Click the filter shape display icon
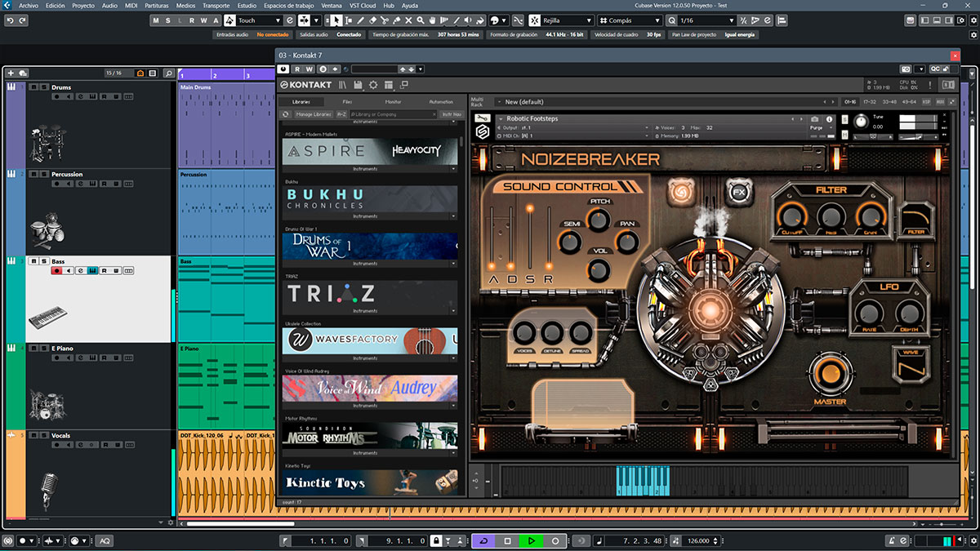The width and height of the screenshot is (980, 551). (915, 219)
